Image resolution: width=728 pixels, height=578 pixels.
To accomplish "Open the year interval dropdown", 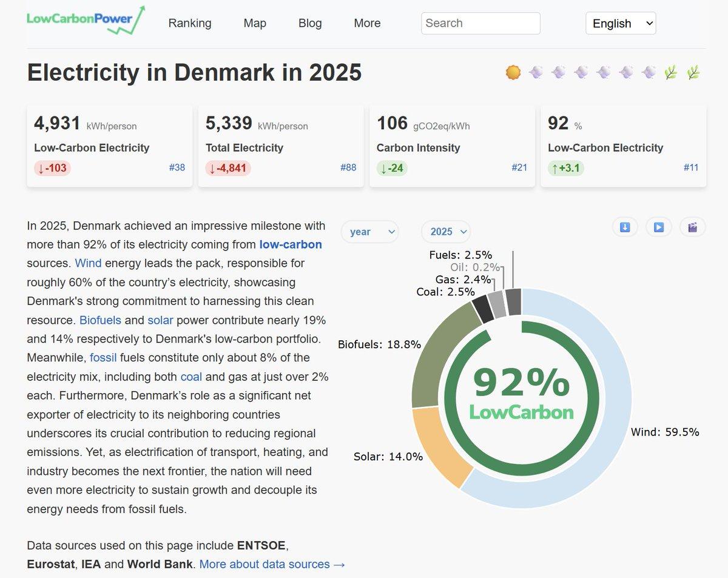I will point(369,232).
